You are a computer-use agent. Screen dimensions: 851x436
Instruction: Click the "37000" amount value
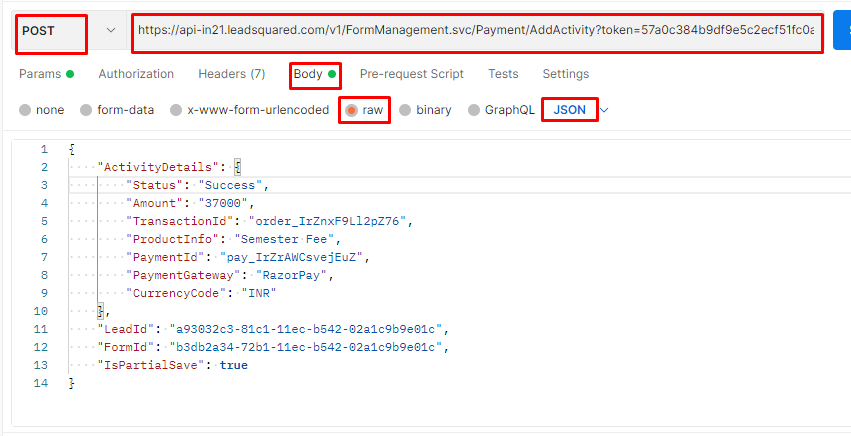[x=223, y=203]
